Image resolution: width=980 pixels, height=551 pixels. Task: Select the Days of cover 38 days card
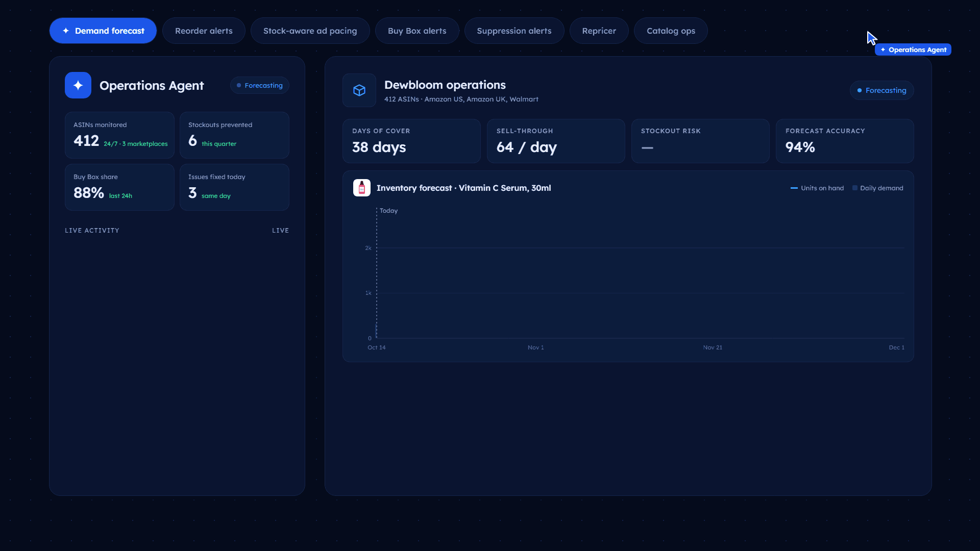tap(411, 141)
